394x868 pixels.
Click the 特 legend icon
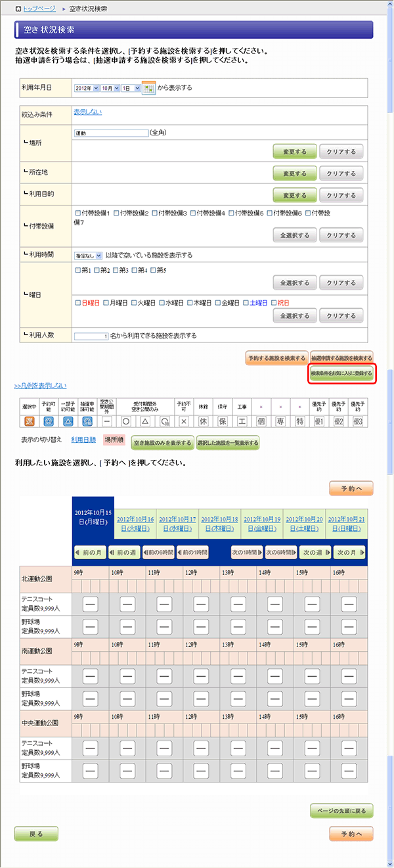point(299,421)
